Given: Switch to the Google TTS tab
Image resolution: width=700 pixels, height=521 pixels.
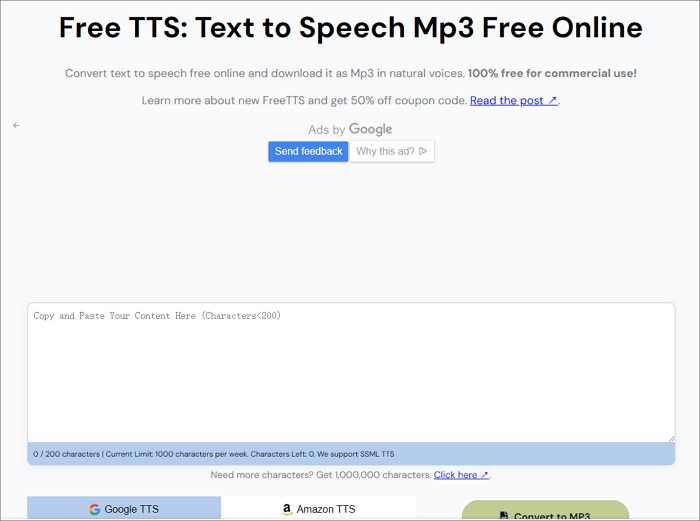Looking at the screenshot, I should pyautogui.click(x=124, y=509).
